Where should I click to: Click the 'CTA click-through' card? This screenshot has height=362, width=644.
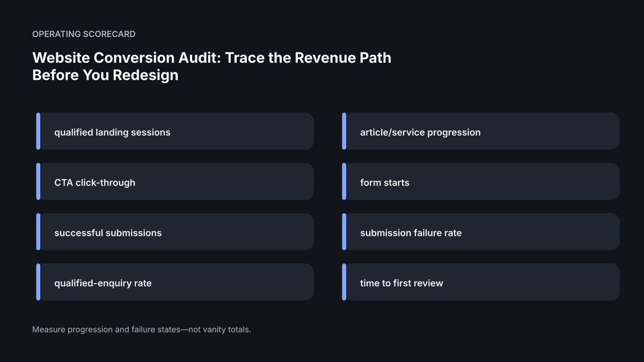(x=175, y=182)
